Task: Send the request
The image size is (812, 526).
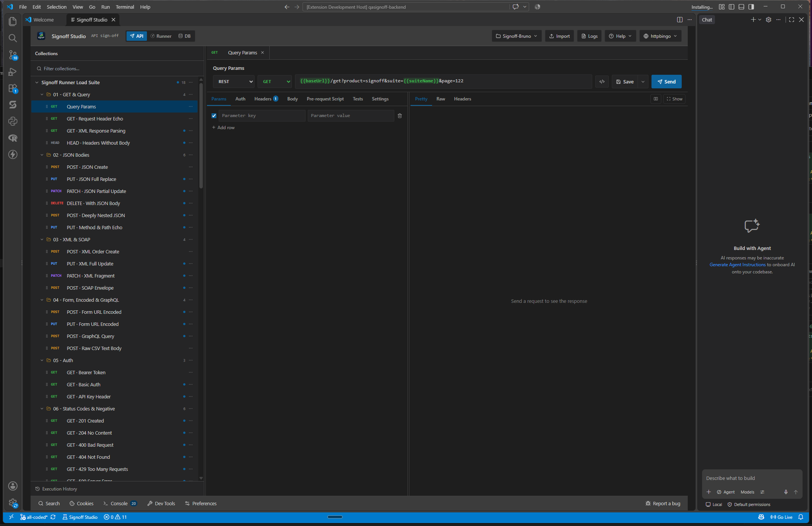Action: [667, 82]
